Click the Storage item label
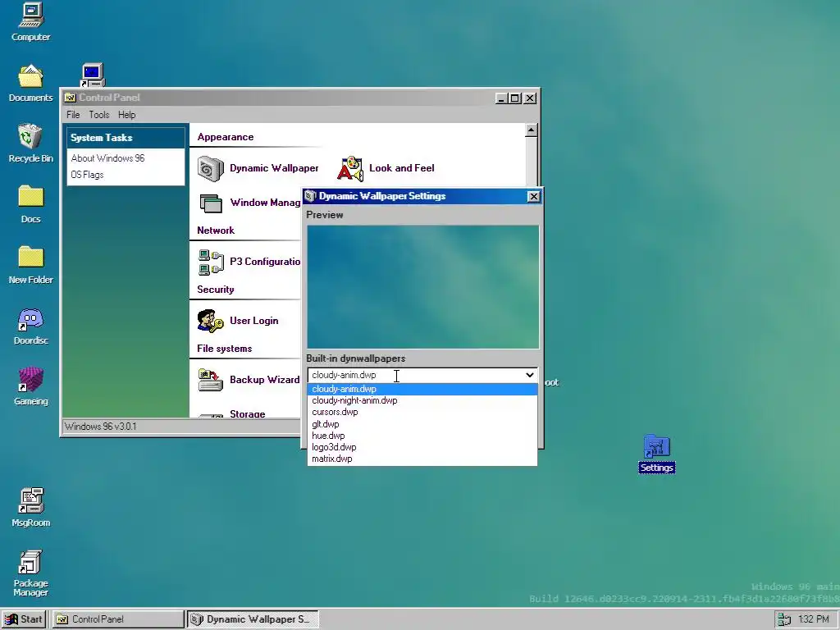This screenshot has width=840, height=630. click(x=248, y=413)
